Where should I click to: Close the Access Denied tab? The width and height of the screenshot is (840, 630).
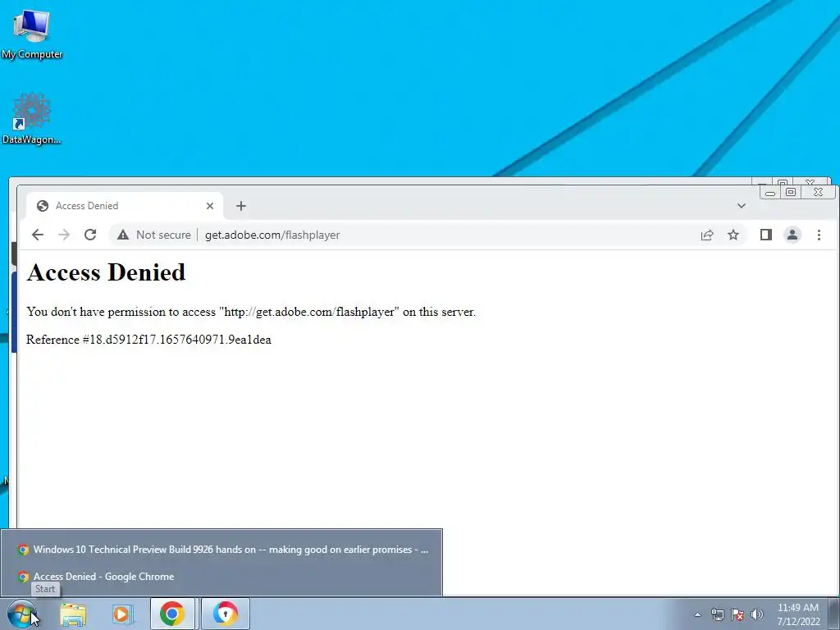[x=210, y=206]
